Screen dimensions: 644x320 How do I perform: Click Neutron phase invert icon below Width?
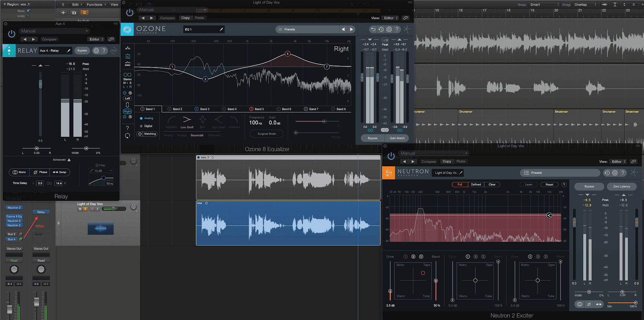(589, 304)
